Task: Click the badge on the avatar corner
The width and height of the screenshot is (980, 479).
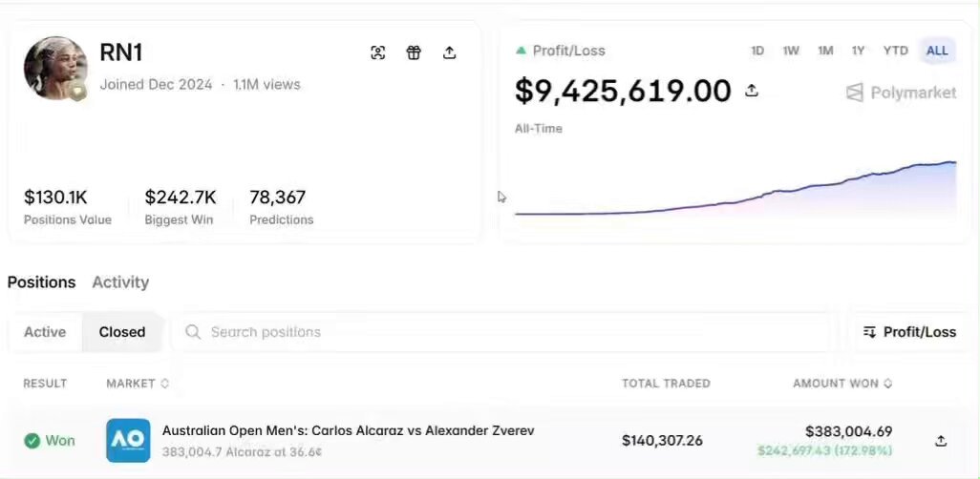Action: pos(77,92)
